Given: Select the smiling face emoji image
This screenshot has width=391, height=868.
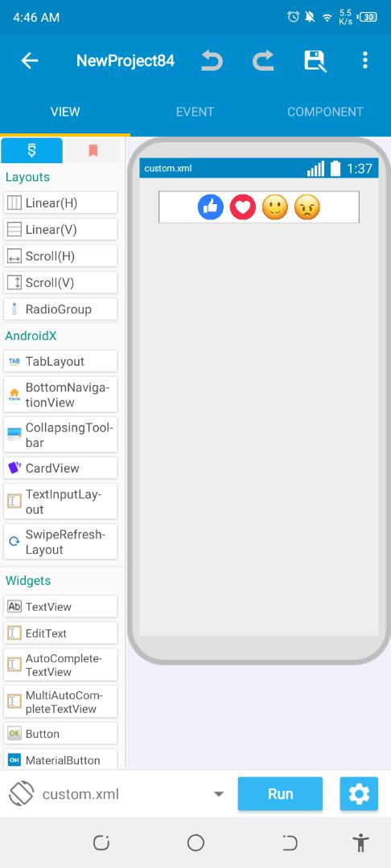Looking at the screenshot, I should (274, 207).
